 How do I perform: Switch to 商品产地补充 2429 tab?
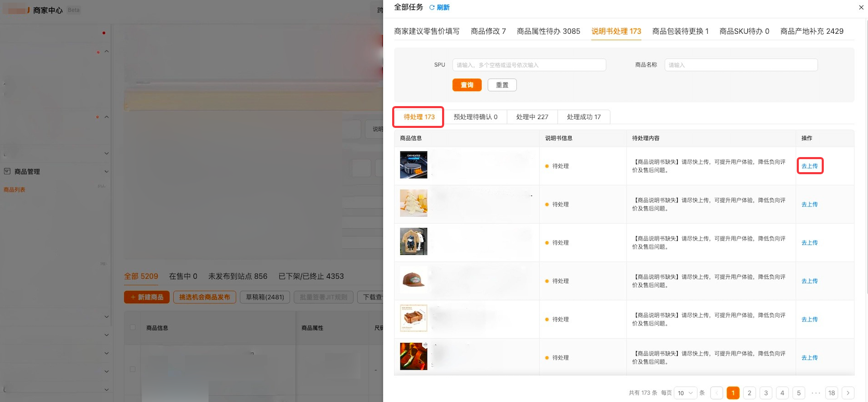(x=811, y=31)
